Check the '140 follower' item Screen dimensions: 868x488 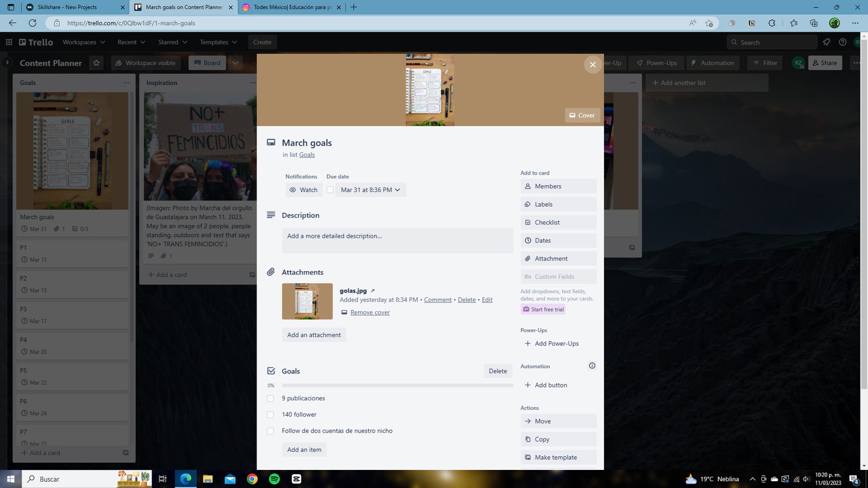click(x=270, y=415)
